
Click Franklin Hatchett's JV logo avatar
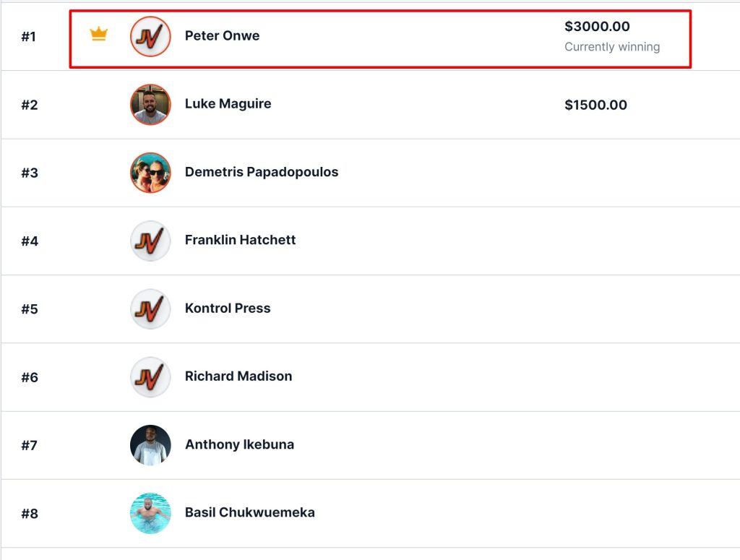click(150, 241)
